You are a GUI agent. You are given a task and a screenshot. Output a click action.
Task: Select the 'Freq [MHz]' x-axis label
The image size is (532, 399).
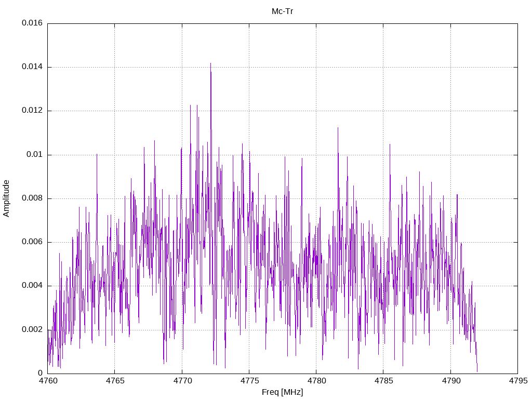tap(282, 392)
